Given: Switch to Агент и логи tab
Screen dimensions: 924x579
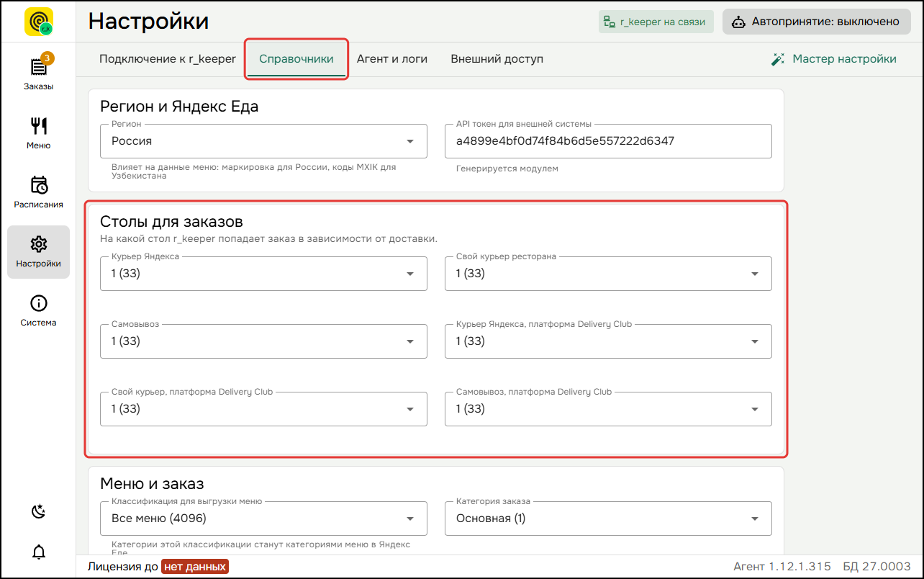Looking at the screenshot, I should pyautogui.click(x=392, y=59).
